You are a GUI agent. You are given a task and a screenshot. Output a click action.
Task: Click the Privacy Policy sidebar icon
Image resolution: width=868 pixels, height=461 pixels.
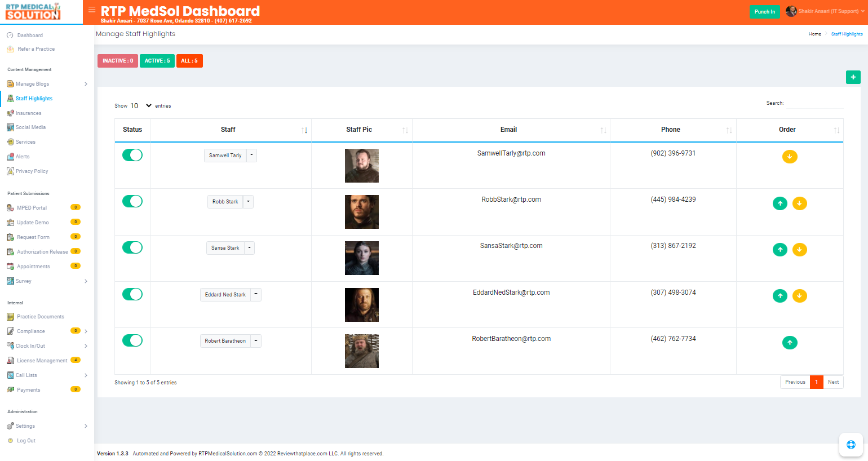pos(10,171)
